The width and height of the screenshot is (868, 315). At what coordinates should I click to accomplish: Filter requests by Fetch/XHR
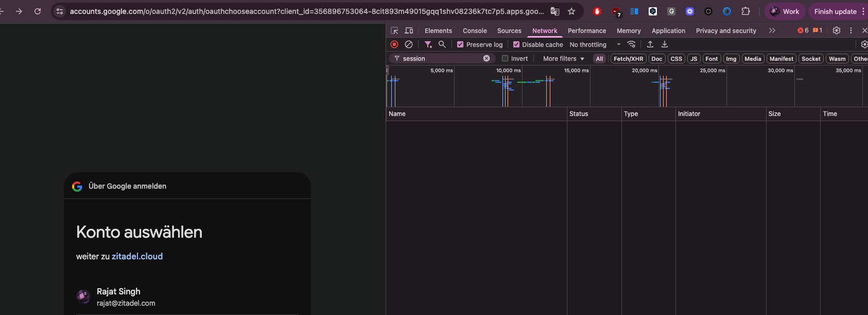pyautogui.click(x=628, y=59)
